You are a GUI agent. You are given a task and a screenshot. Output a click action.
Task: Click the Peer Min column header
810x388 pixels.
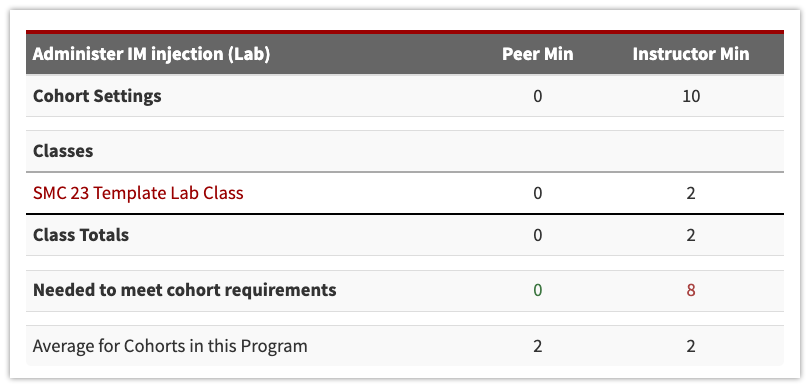(x=537, y=54)
